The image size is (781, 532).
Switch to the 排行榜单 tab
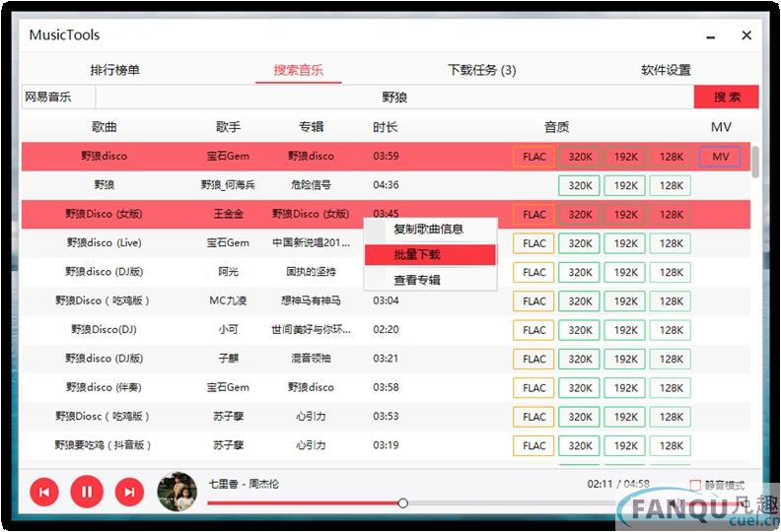[115, 70]
